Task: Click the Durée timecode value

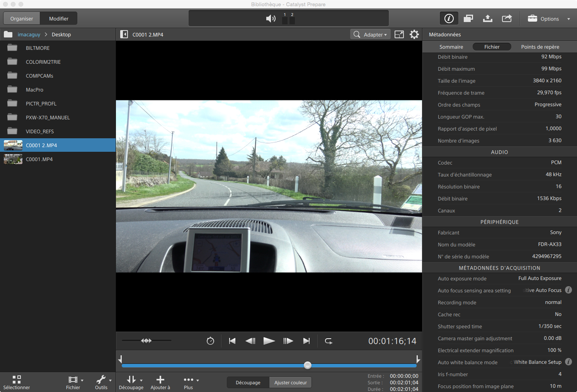Action: click(404, 389)
